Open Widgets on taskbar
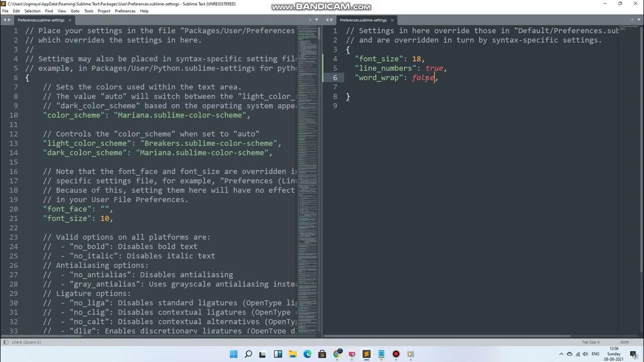The height and width of the screenshot is (362, 644). tap(278, 354)
